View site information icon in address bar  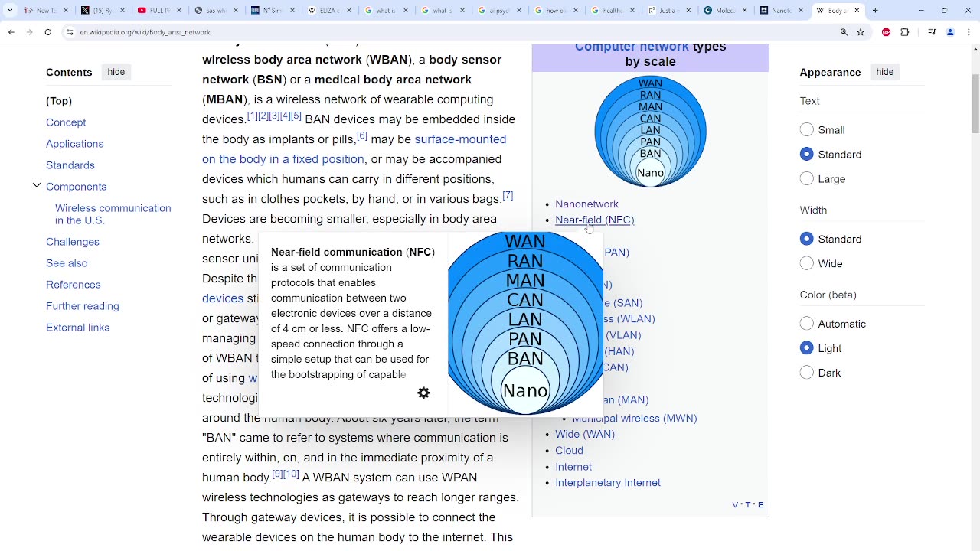point(70,32)
